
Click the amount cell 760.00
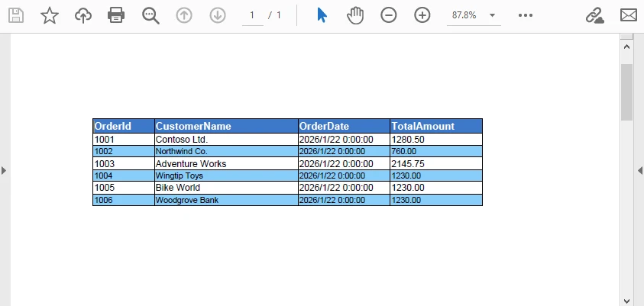coord(436,151)
